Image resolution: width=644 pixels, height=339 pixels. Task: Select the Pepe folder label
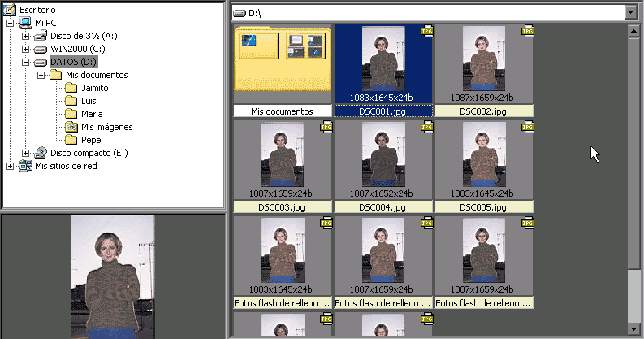pyautogui.click(x=91, y=140)
